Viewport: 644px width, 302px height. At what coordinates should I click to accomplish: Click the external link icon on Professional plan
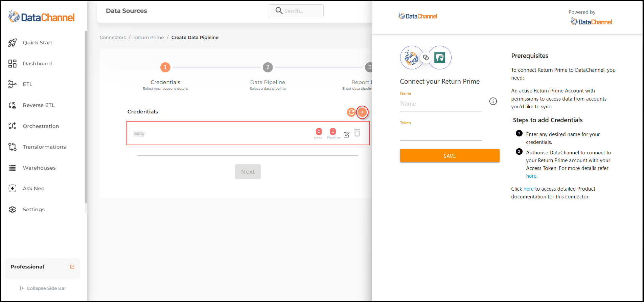[72, 267]
